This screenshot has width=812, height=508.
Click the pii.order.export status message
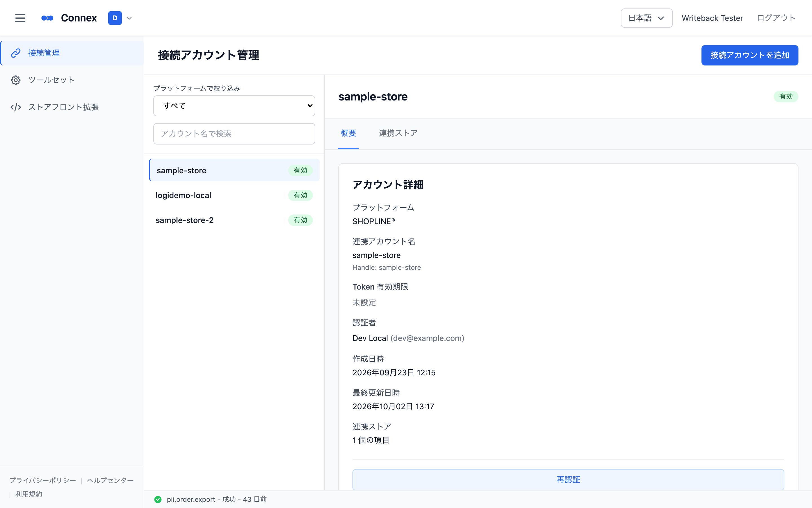(217, 500)
